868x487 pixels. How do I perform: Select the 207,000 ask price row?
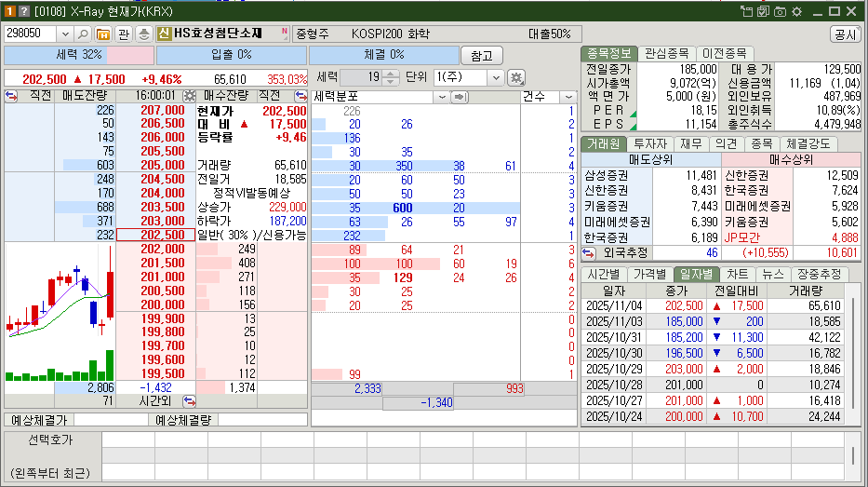155,110
